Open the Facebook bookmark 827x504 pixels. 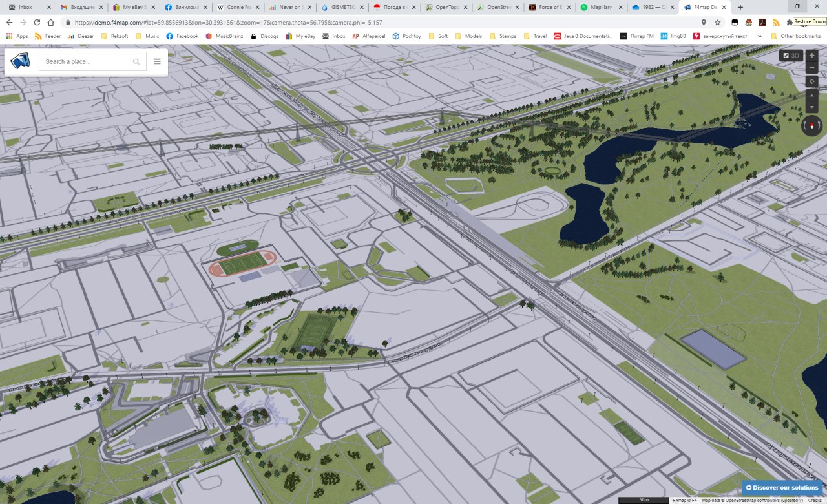pyautogui.click(x=182, y=36)
